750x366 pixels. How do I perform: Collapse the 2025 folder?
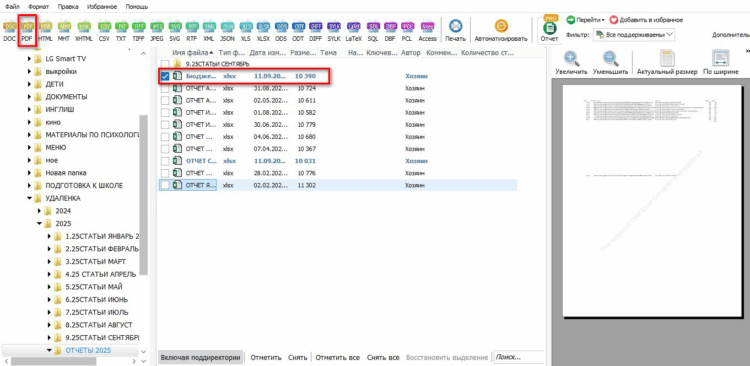pos(39,223)
